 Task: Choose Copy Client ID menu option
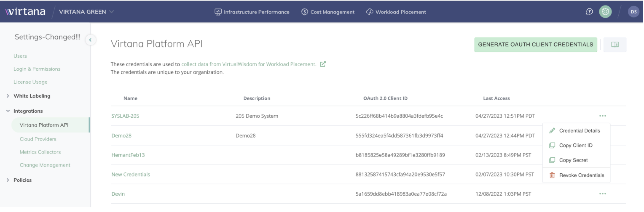pos(575,145)
